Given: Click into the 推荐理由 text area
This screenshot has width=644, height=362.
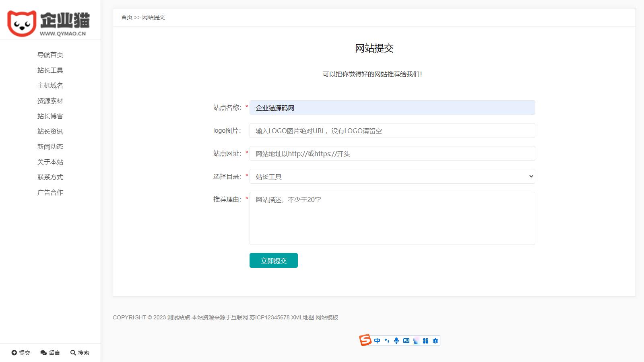Looking at the screenshot, I should pyautogui.click(x=392, y=218).
